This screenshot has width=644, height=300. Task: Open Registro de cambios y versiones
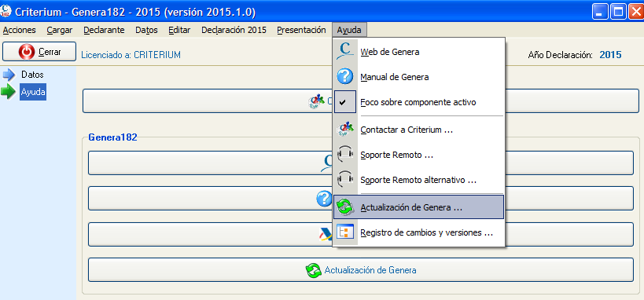tap(418, 232)
